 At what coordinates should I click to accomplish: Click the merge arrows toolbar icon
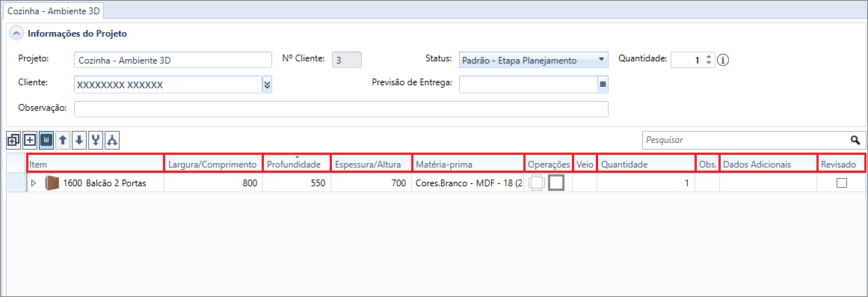(96, 140)
